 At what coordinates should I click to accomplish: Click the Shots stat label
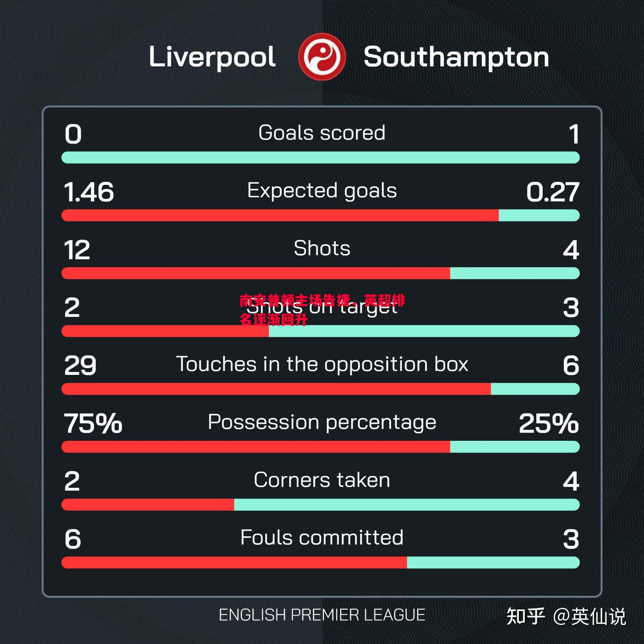[x=322, y=248]
